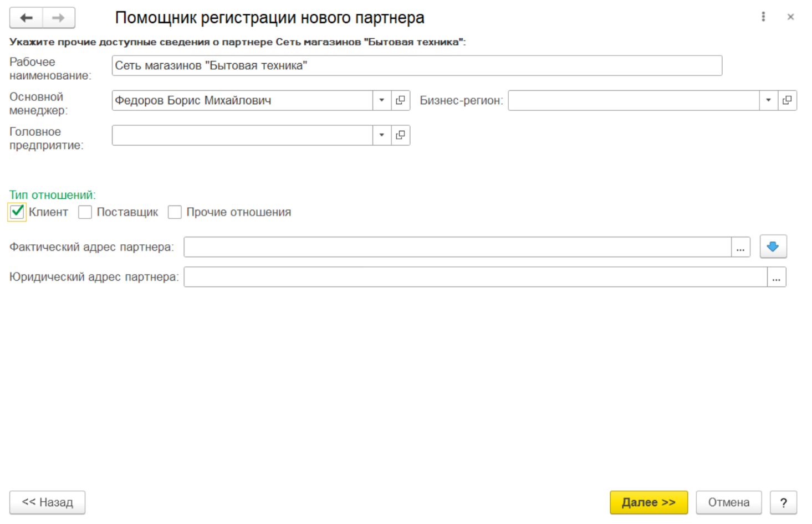Enable the Поставщик checkbox

pyautogui.click(x=85, y=212)
